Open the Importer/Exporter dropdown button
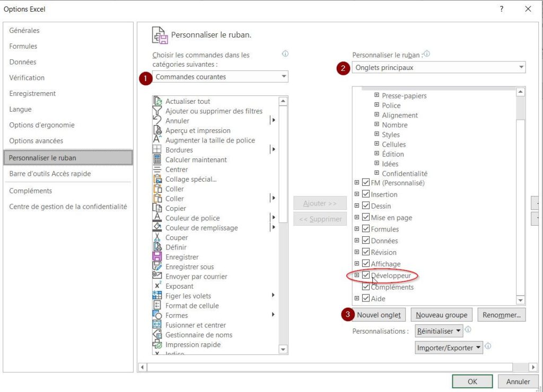 pyautogui.click(x=449, y=348)
